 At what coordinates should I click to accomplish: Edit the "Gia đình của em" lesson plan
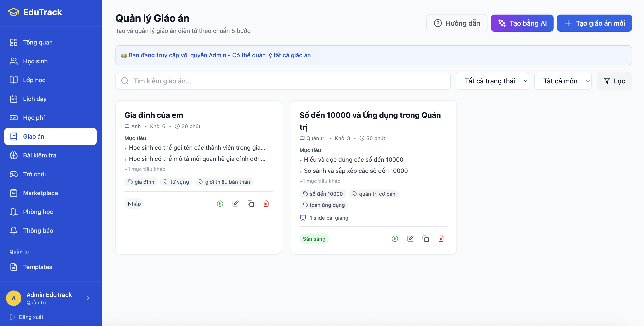(x=235, y=204)
